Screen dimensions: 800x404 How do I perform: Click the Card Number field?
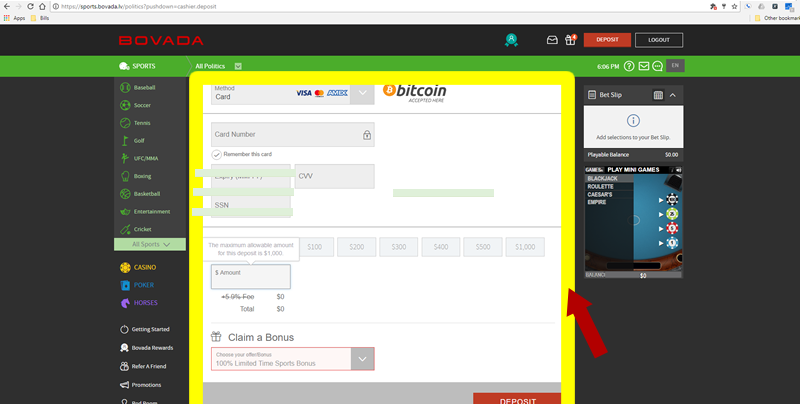[293, 135]
